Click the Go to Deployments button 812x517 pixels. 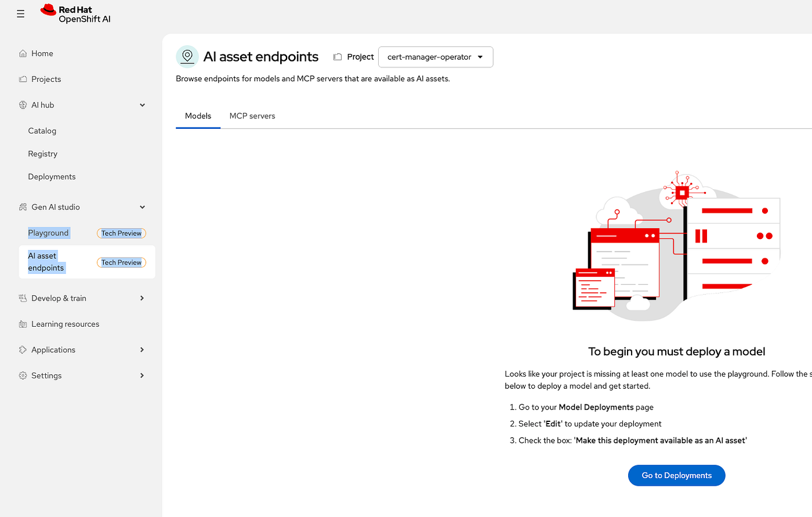click(x=676, y=475)
